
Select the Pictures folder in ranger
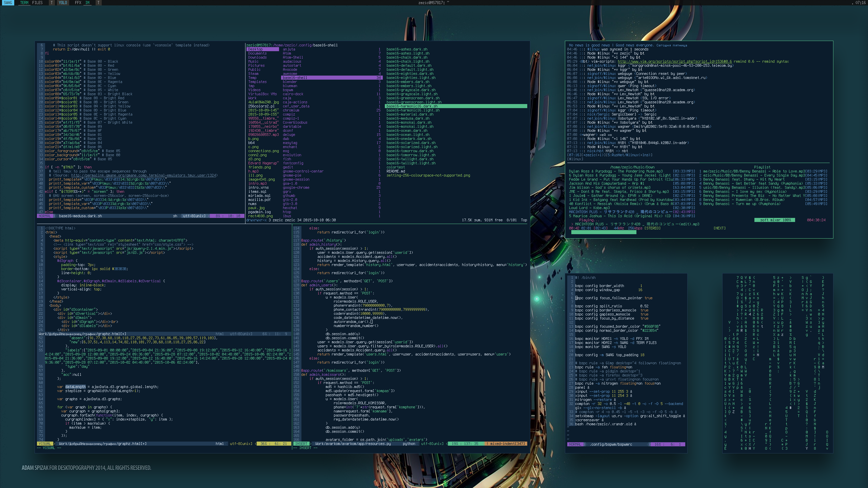click(x=256, y=65)
